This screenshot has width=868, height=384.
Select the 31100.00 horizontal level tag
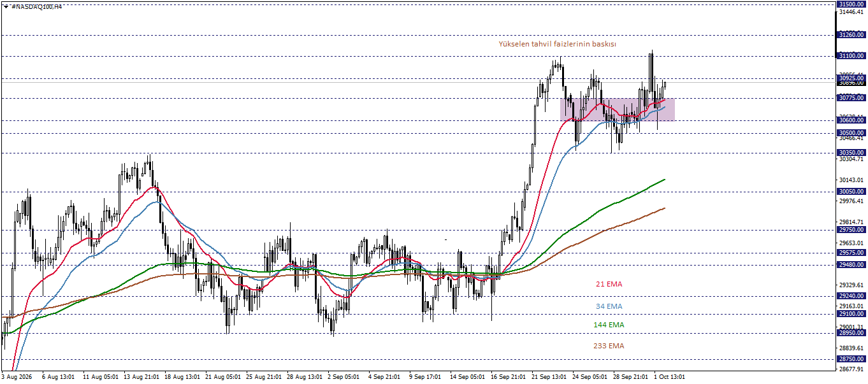[x=851, y=56]
